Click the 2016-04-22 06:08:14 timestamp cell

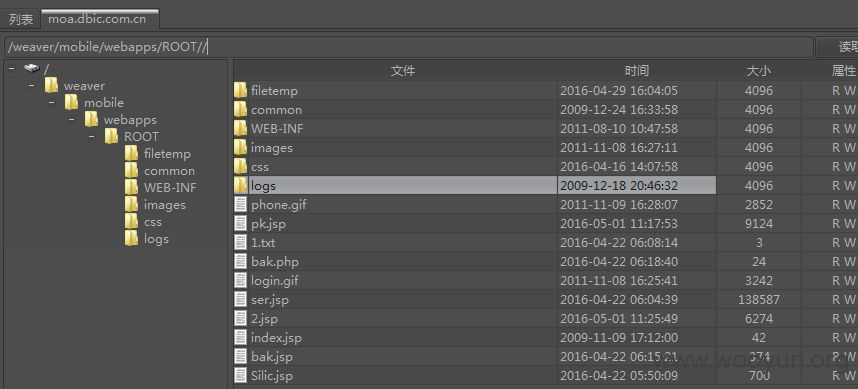click(637, 242)
